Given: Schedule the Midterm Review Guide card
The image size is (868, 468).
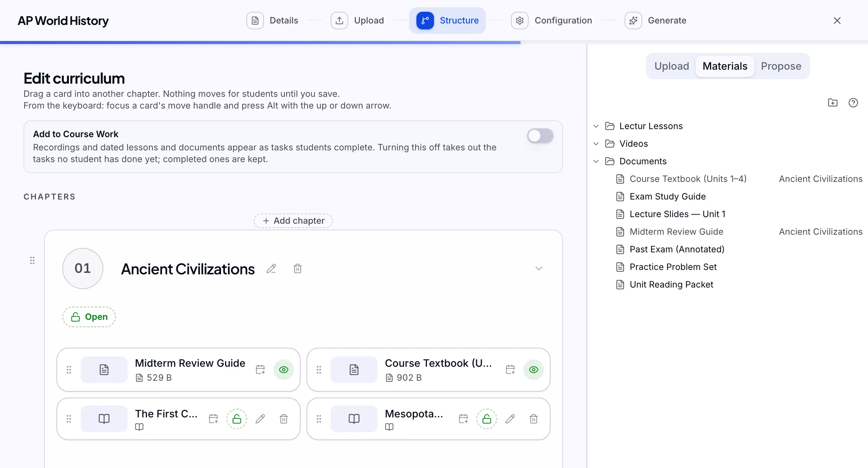Looking at the screenshot, I should point(260,370).
